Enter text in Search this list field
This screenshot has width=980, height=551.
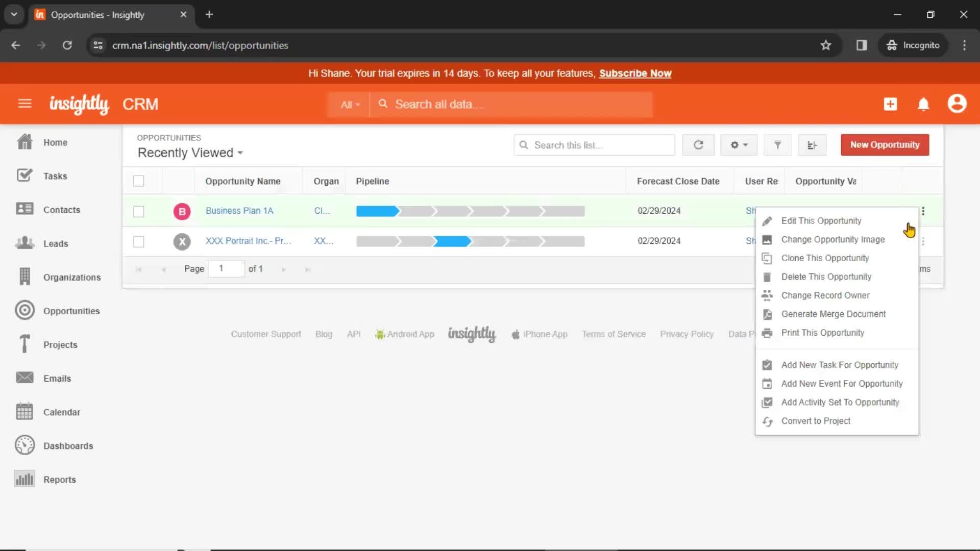[x=595, y=145]
